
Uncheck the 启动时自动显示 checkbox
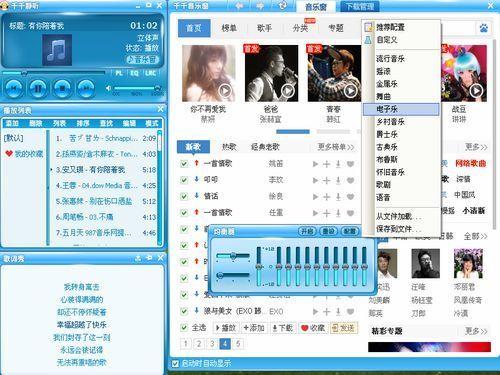175,364
